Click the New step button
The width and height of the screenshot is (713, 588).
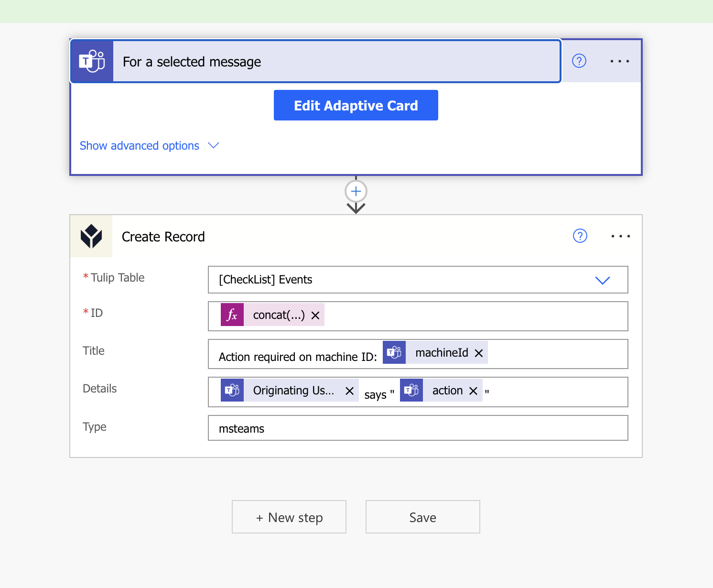click(x=289, y=517)
